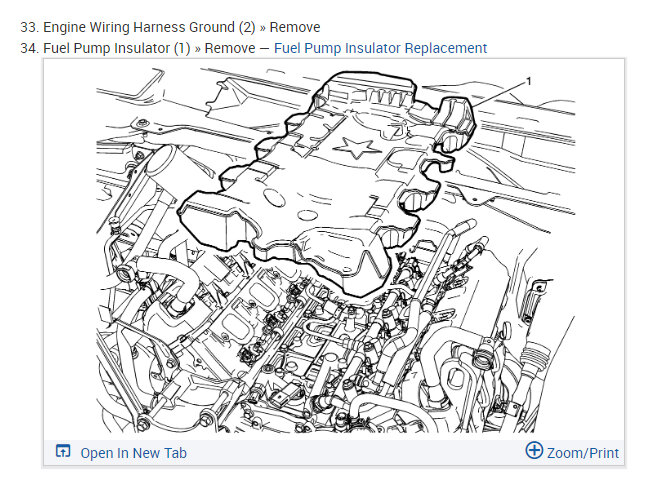Image resolution: width=669 pixels, height=482 pixels.
Task: Click the smaller oval hole on the insulator
Action: coord(307,215)
